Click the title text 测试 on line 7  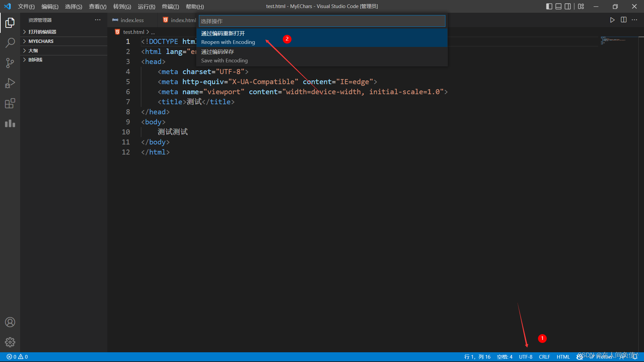coord(194,102)
